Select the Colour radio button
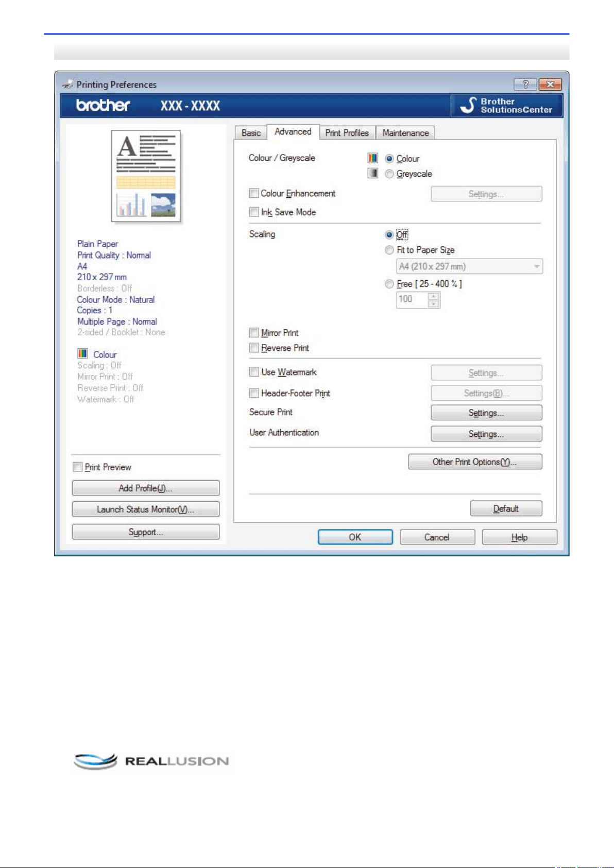614x868 pixels. coord(389,159)
